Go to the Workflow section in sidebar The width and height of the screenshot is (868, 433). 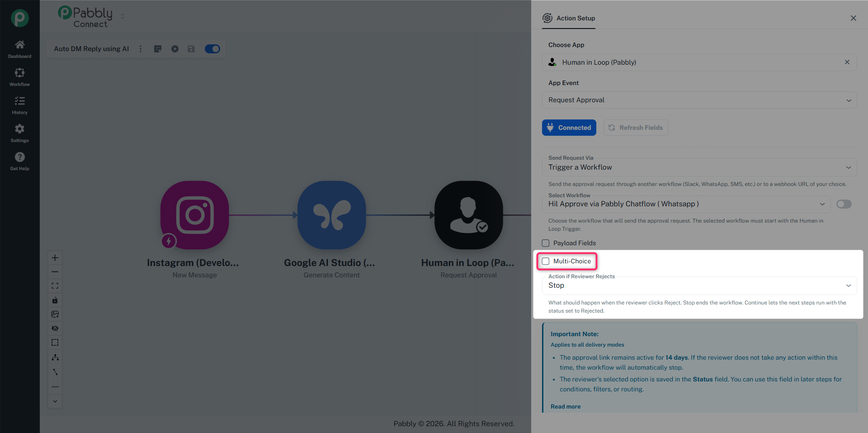pyautogui.click(x=19, y=77)
